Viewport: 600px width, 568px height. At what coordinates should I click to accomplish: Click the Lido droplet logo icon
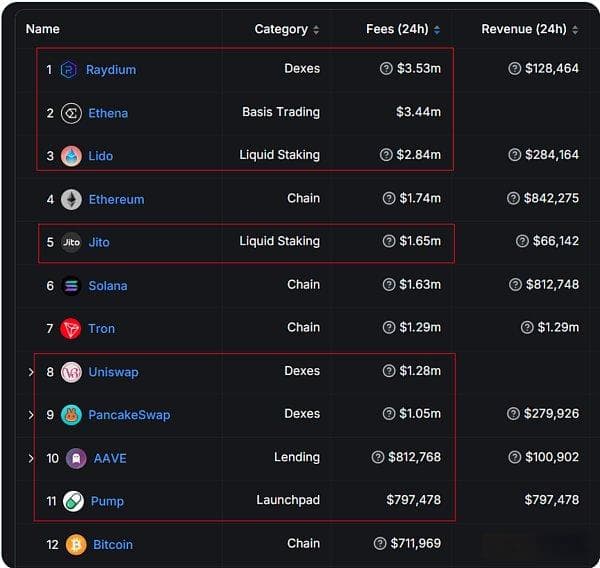[71, 156]
